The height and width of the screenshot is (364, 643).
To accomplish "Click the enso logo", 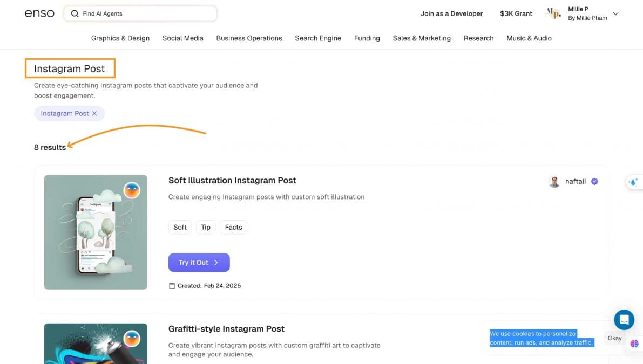I will pos(38,13).
